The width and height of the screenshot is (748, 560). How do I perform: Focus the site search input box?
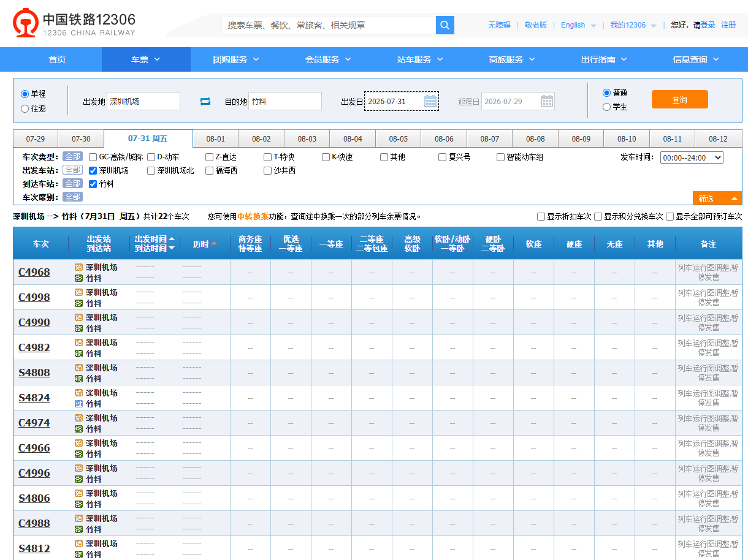click(x=329, y=25)
